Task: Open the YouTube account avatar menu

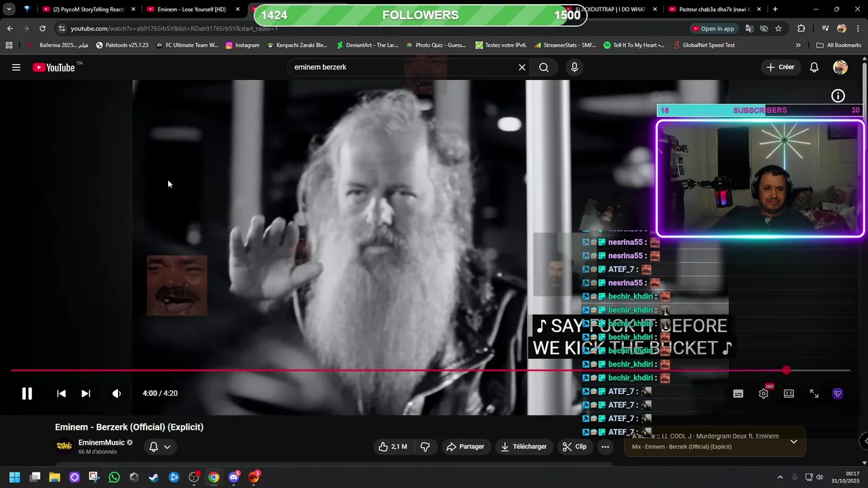Action: [x=840, y=67]
